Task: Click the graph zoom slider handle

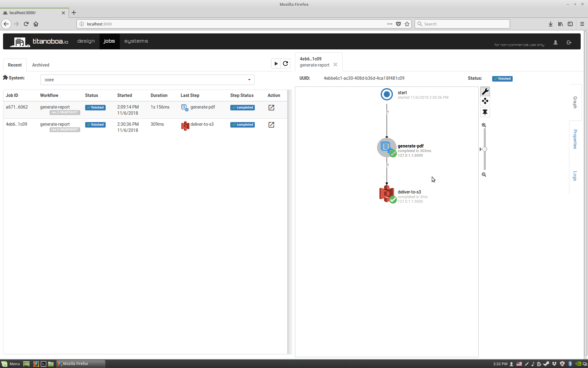Action: click(484, 149)
